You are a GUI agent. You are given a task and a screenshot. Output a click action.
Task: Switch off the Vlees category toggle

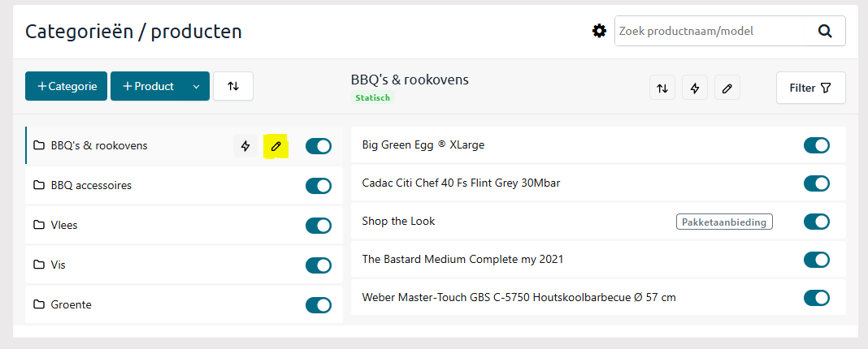click(319, 226)
